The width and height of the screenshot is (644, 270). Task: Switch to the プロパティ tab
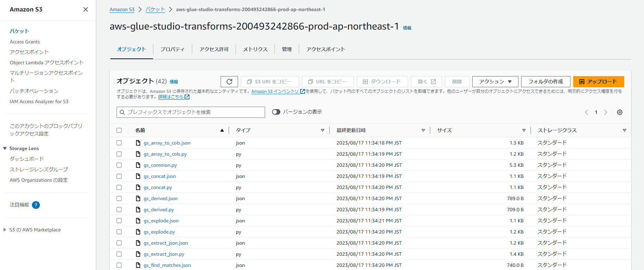pos(172,49)
